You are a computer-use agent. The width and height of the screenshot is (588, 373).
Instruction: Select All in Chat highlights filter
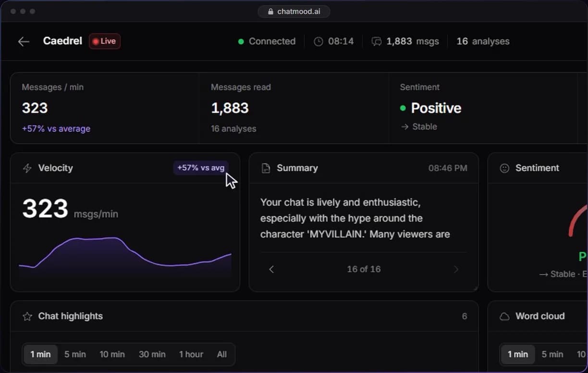(221, 354)
